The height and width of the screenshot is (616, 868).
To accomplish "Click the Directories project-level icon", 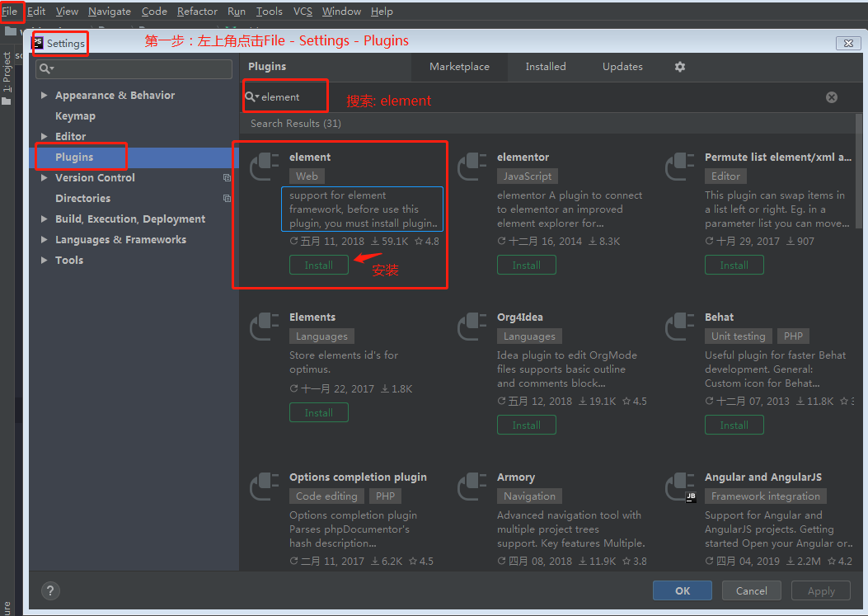I will coord(227,198).
